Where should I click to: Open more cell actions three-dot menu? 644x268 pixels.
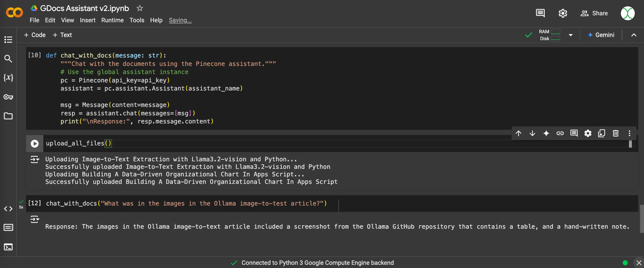629,133
